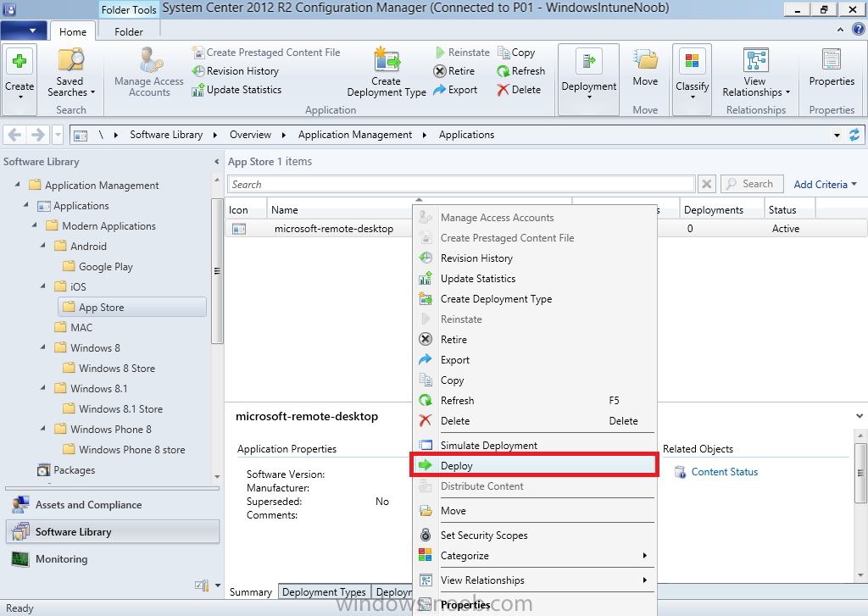Image resolution: width=868 pixels, height=616 pixels.
Task: Click Update Statistics in the ribbon
Action: (x=236, y=90)
